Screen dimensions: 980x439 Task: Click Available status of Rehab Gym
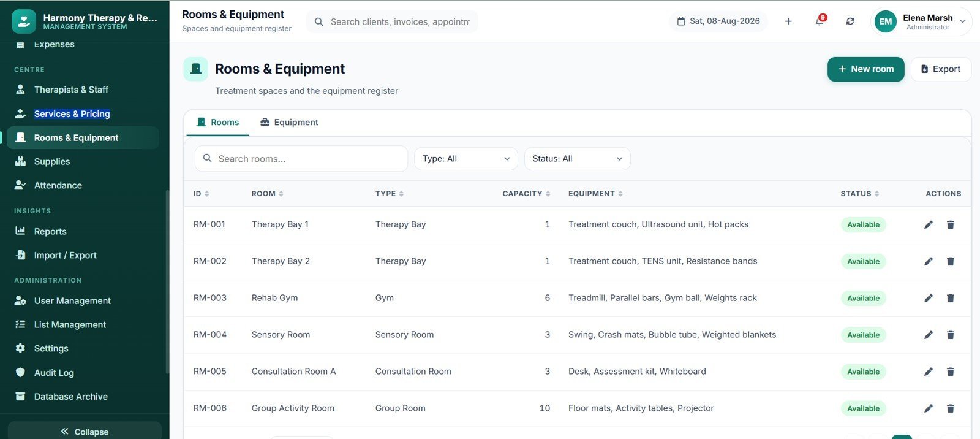863,299
